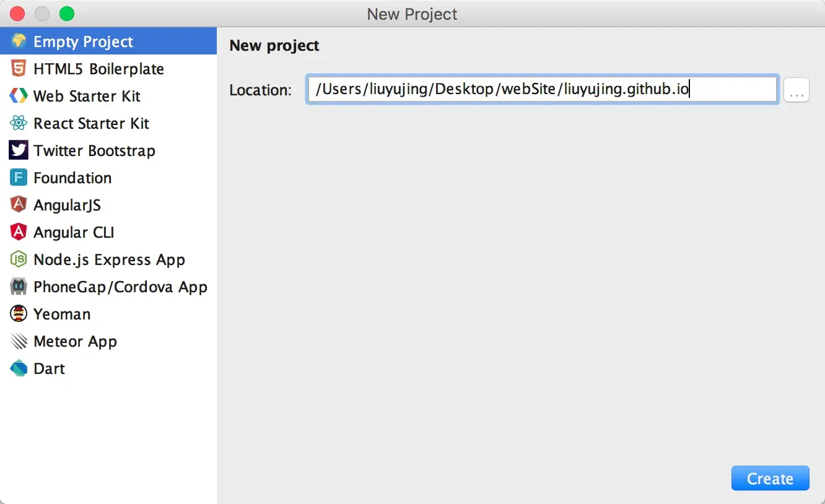The image size is (825, 504).
Task: Pick Web Starter Kit label
Action: [87, 97]
